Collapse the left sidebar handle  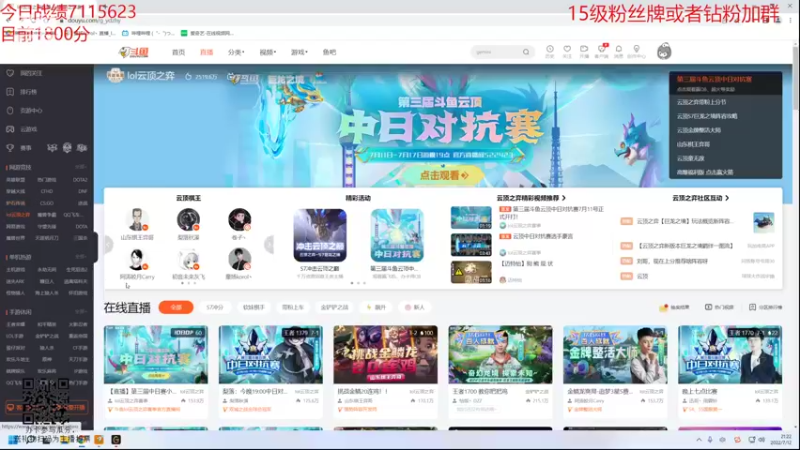pos(96,246)
